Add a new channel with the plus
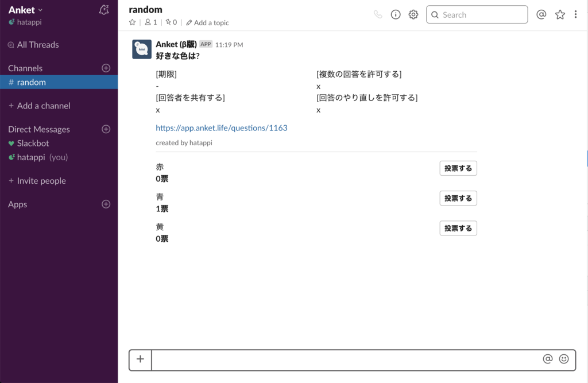 click(x=106, y=68)
